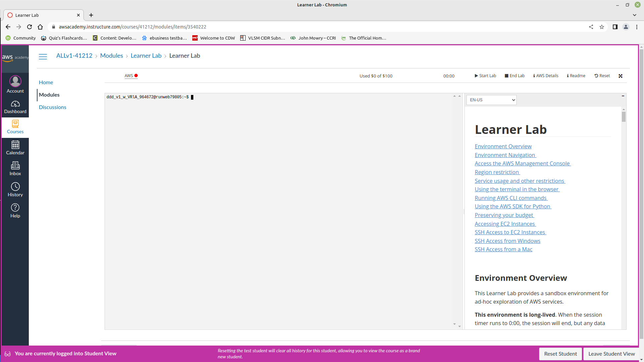Open the SSH Access from Windows guide
Screen dimensions: 644x362
point(507,241)
